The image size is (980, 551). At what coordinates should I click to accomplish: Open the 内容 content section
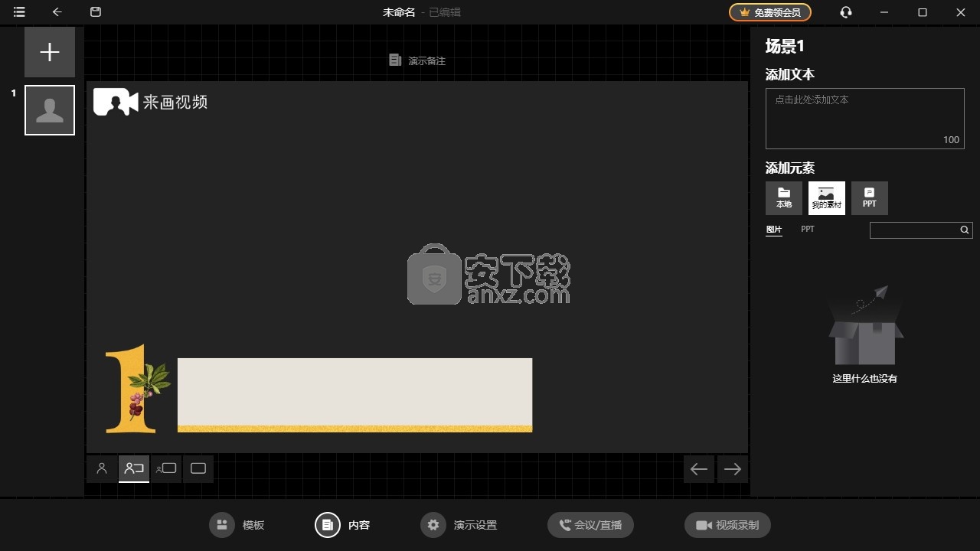[343, 525]
